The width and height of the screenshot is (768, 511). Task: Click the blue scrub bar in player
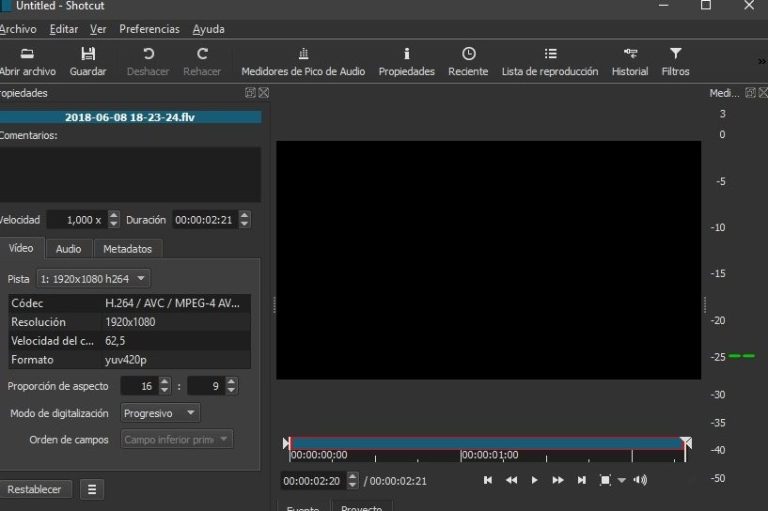click(x=488, y=443)
